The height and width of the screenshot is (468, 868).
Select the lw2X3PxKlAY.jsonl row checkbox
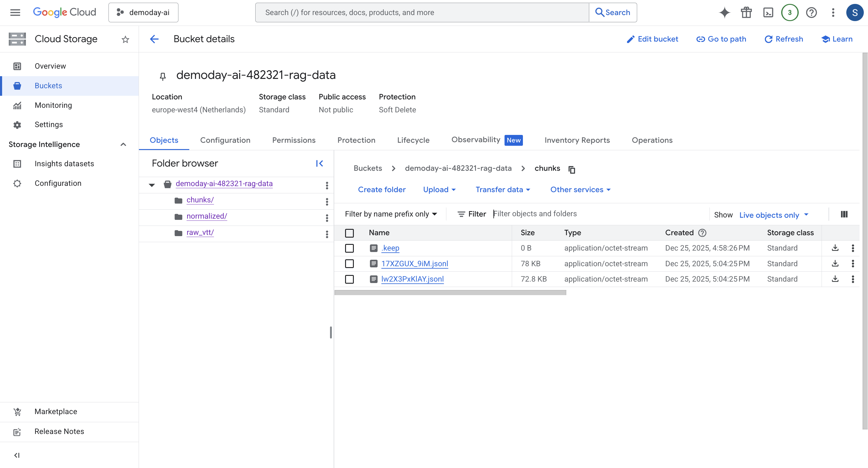pyautogui.click(x=349, y=279)
